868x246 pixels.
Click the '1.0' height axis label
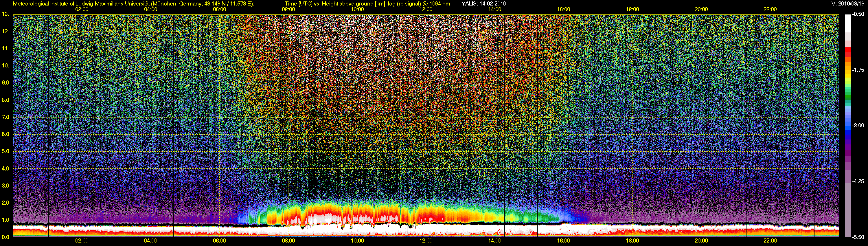pos(5,220)
